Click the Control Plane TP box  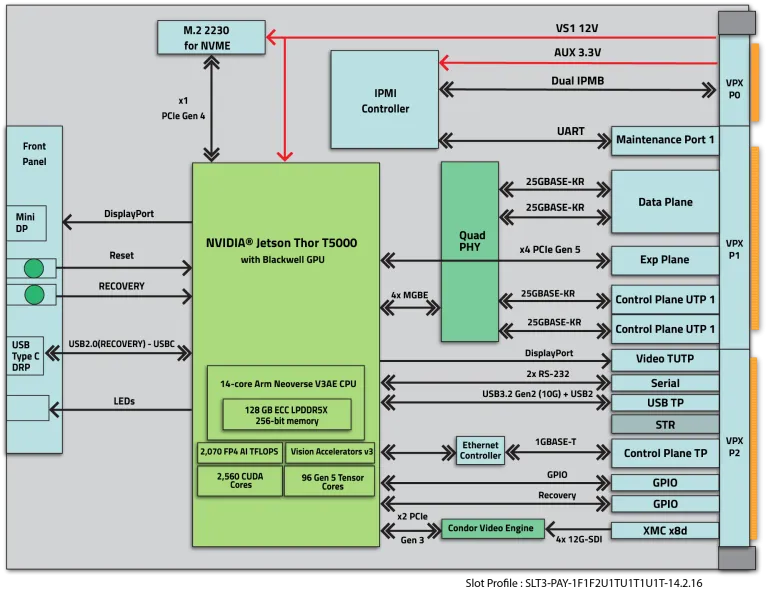(x=665, y=453)
